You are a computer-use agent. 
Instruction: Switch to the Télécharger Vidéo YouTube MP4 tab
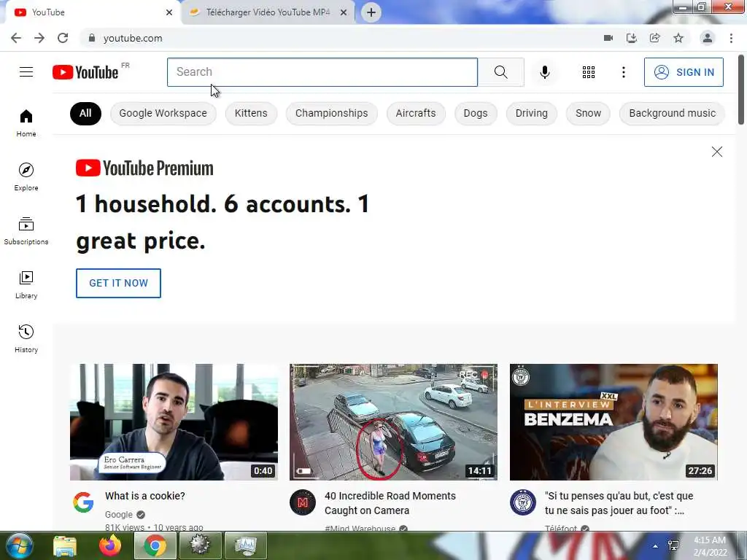pyautogui.click(x=268, y=12)
